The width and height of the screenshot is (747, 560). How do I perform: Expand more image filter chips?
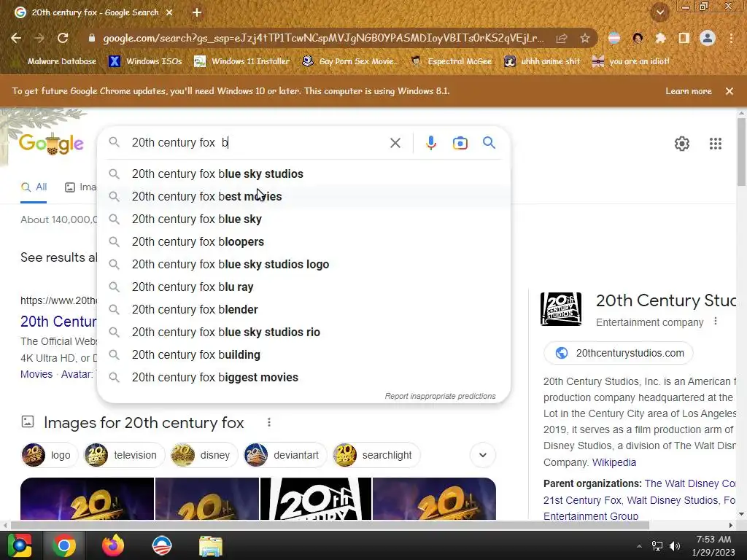[483, 455]
